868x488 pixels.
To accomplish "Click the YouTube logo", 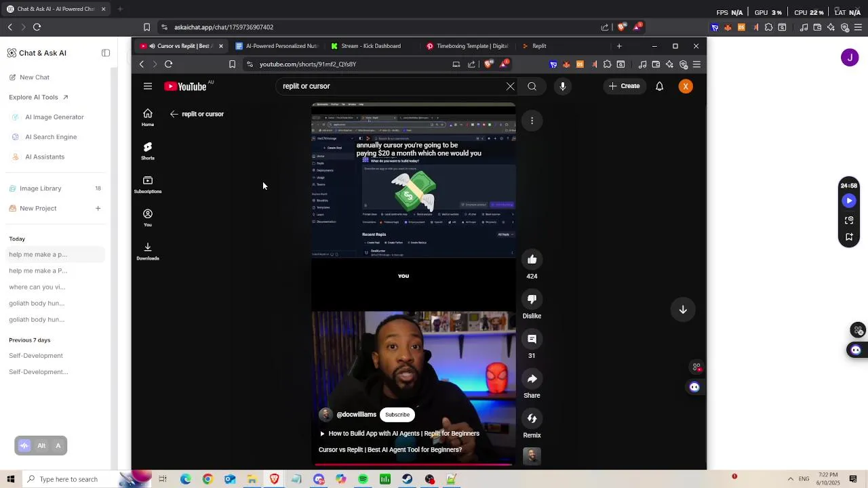I will click(x=186, y=86).
